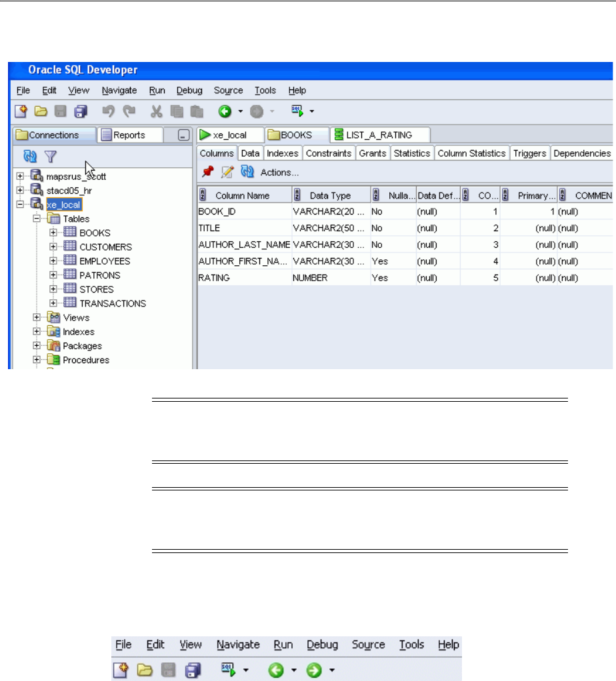Screen dimensions: 616x681
Task: Click the Edit table pencil icon
Action: 227,172
